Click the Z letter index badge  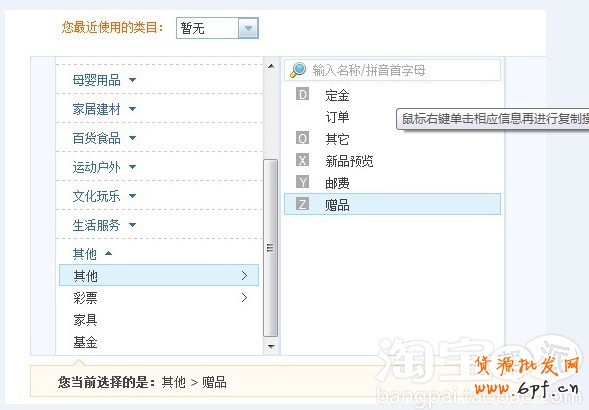click(x=302, y=204)
